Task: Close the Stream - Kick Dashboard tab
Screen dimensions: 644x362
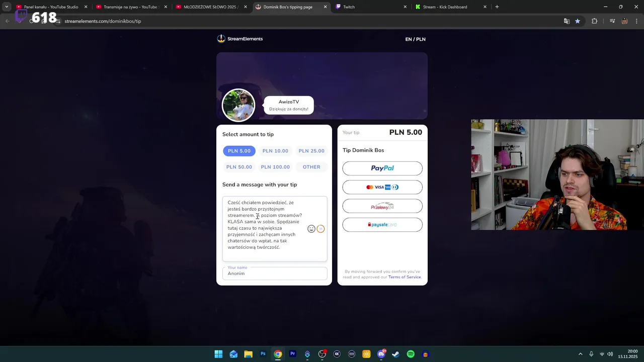Action: pyautogui.click(x=485, y=7)
